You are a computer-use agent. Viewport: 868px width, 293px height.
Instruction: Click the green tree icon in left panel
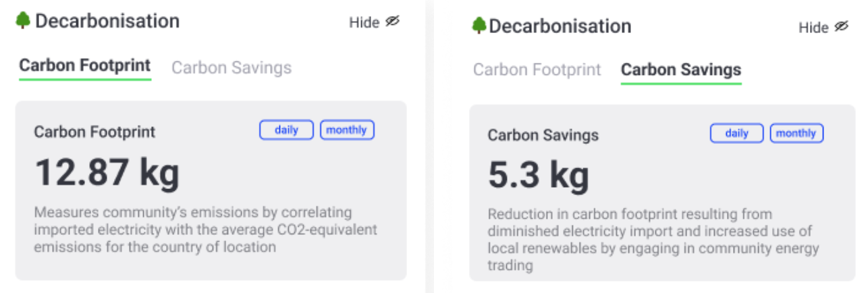tap(24, 21)
